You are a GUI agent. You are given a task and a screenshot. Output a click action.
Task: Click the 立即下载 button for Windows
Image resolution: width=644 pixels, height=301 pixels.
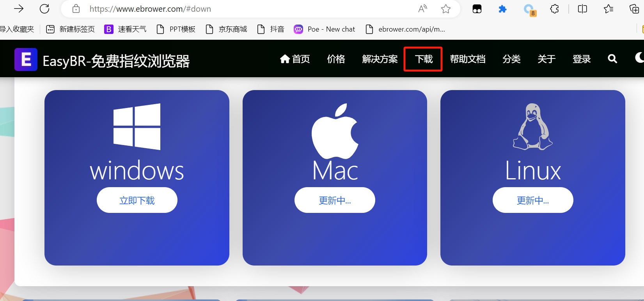click(x=137, y=200)
